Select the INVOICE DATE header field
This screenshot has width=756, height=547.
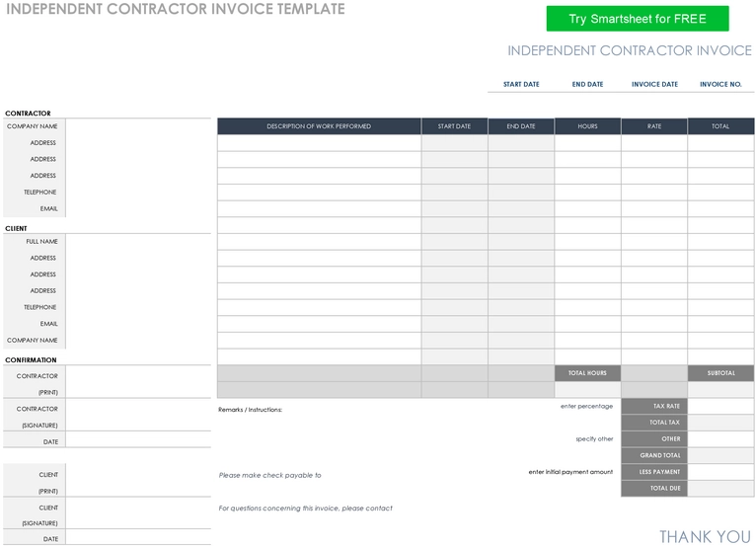(x=654, y=84)
